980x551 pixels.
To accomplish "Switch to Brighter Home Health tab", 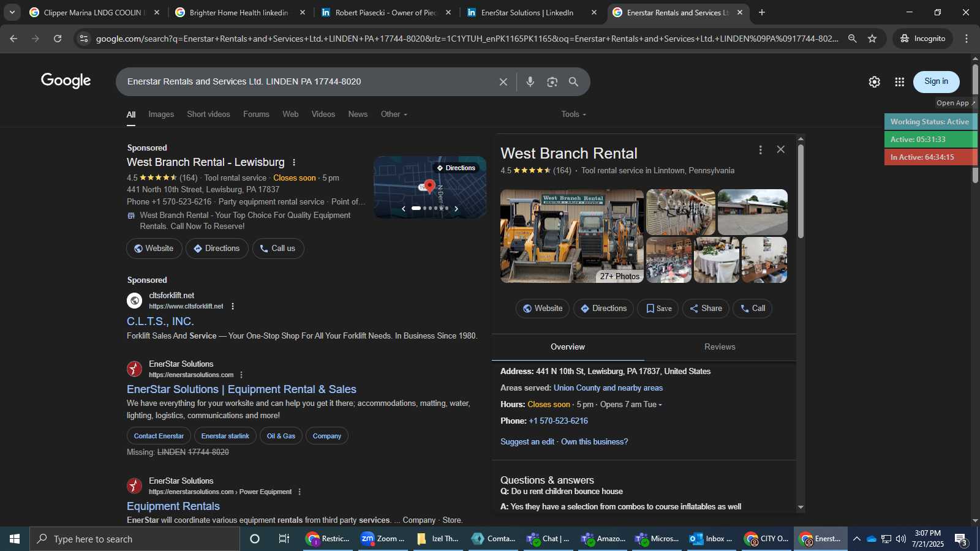I will [239, 12].
